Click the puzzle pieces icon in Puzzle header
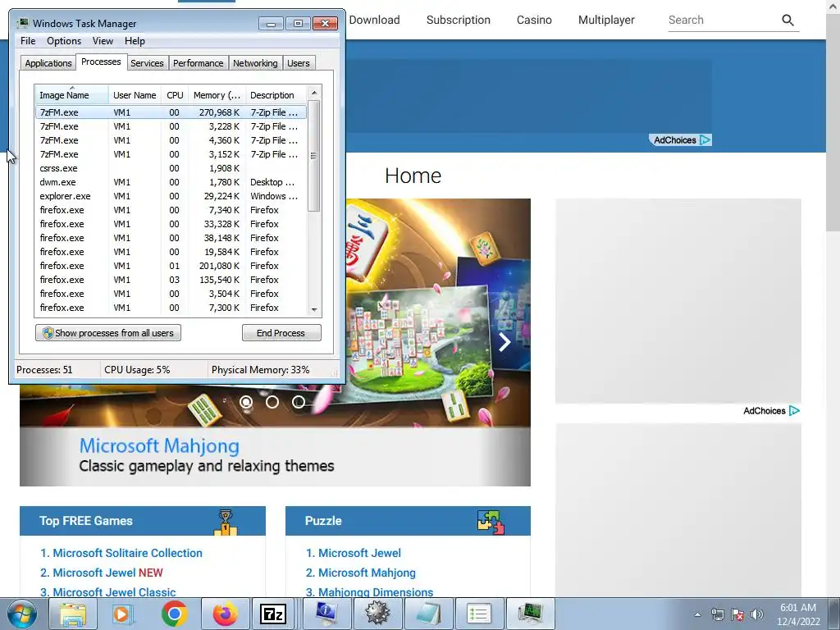 pos(491,522)
